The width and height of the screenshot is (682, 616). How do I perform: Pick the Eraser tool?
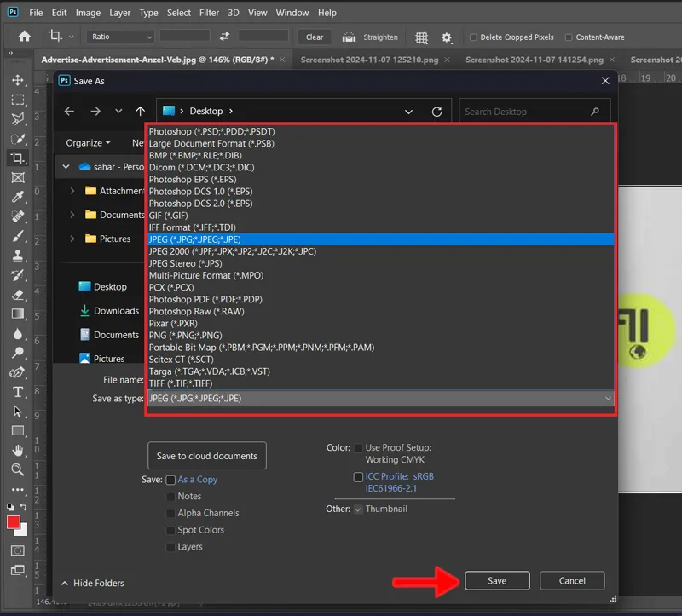(18, 295)
